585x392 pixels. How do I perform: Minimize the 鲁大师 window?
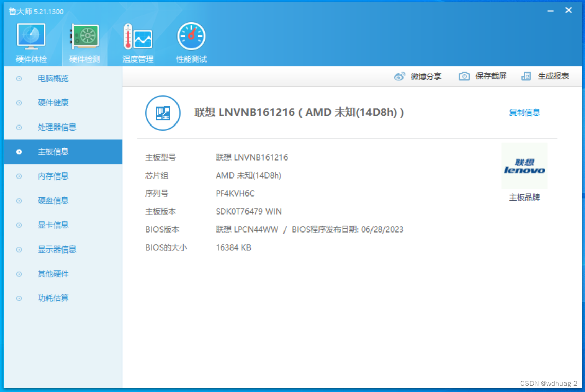tap(551, 11)
